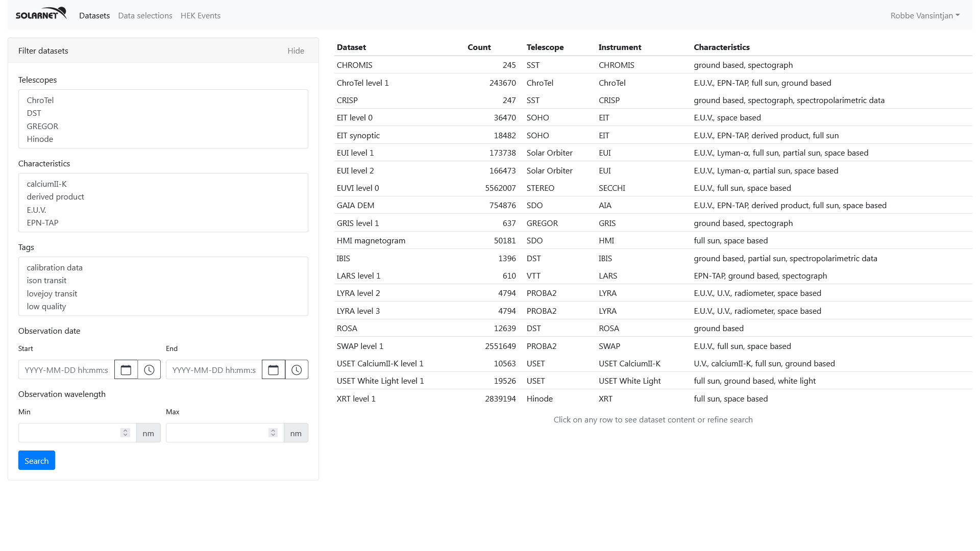Open the End date calendar picker
Viewport: 980px width, 551px height.
[274, 370]
